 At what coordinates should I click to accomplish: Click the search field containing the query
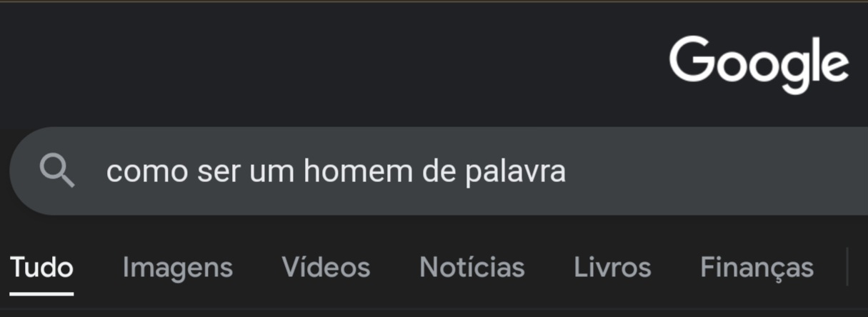click(439, 171)
